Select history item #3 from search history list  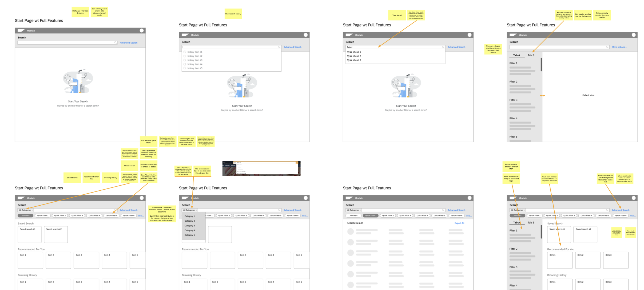(x=195, y=60)
